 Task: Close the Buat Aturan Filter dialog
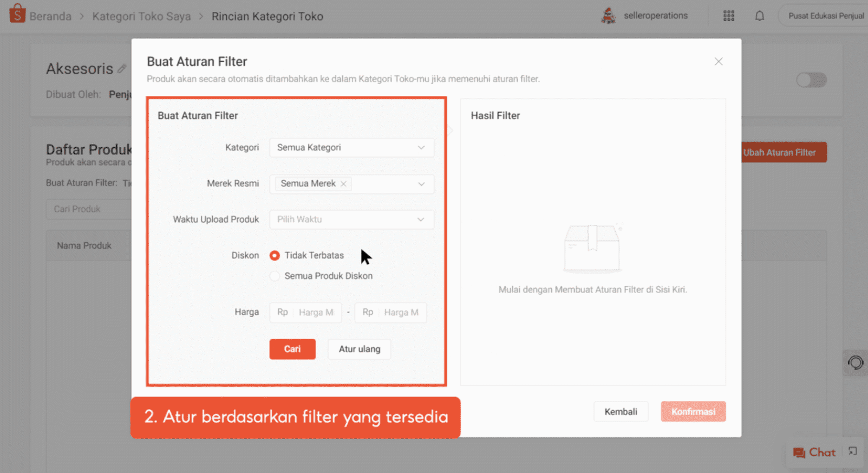pyautogui.click(x=719, y=62)
